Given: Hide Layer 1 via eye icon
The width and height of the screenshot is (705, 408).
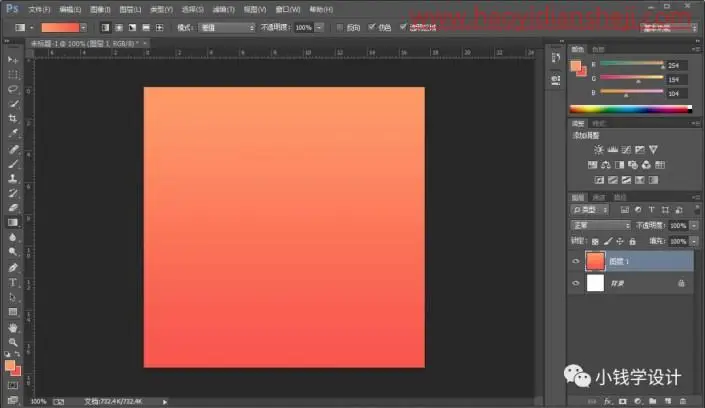Looking at the screenshot, I should coord(576,261).
